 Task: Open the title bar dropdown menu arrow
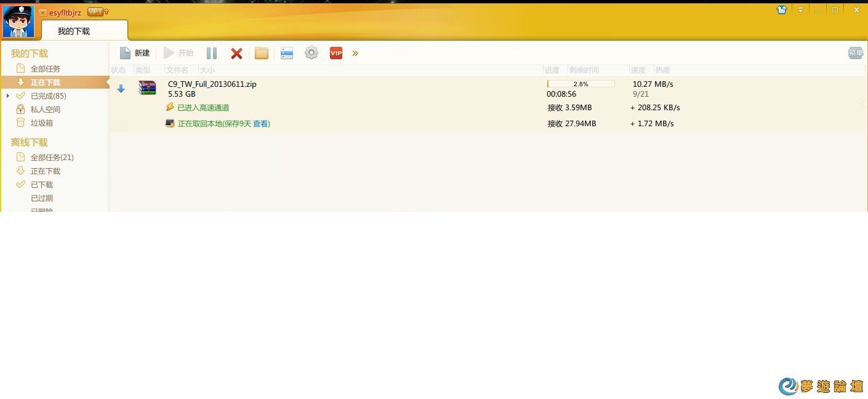click(x=800, y=10)
